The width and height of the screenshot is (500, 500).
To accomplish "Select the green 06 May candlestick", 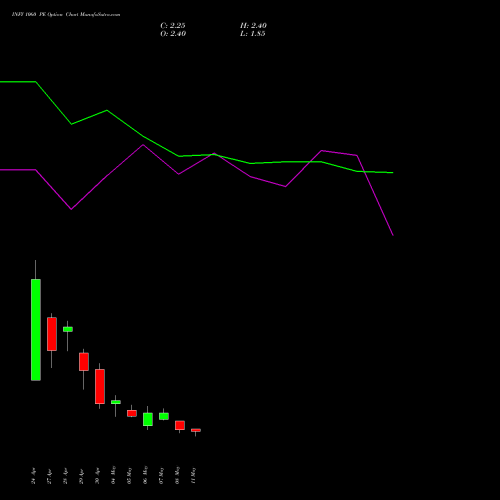I will 148,419.
